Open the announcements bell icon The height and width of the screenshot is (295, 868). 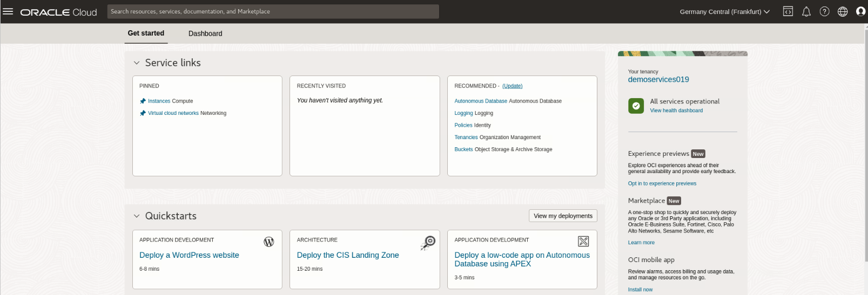806,11
